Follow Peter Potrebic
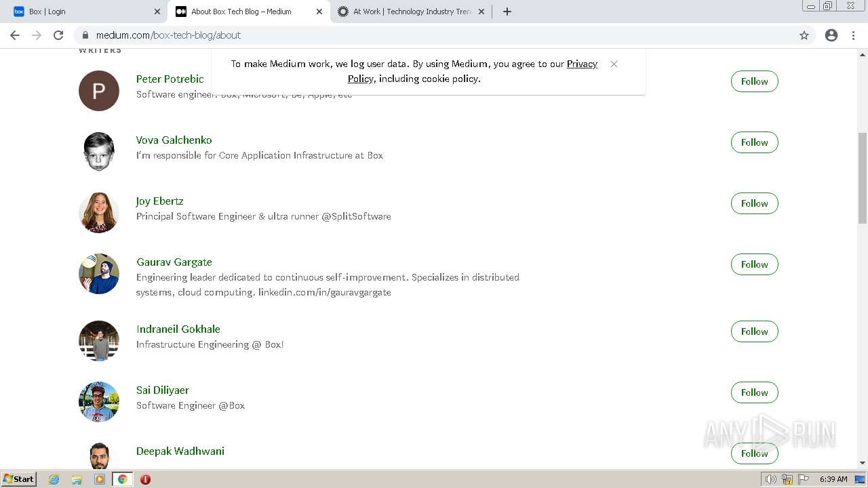868x488 pixels. (755, 81)
